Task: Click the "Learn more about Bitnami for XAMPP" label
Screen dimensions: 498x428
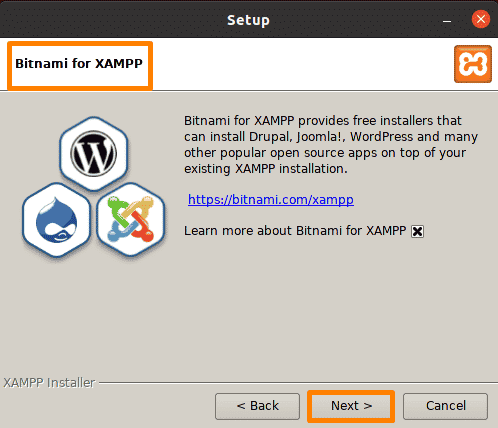Action: [295, 231]
